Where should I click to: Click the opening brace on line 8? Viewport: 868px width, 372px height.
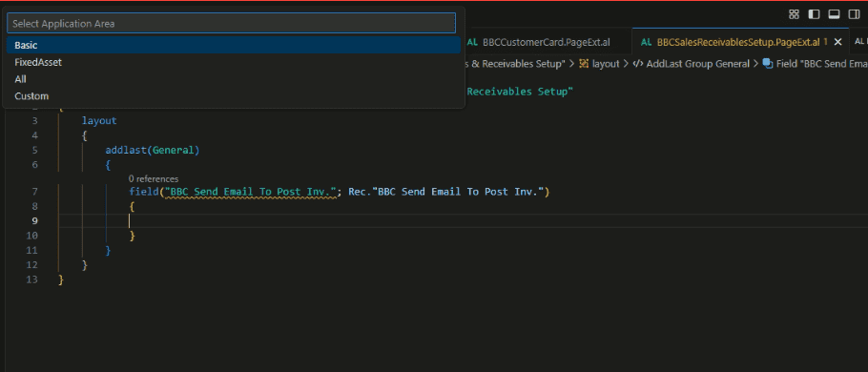[x=133, y=206]
